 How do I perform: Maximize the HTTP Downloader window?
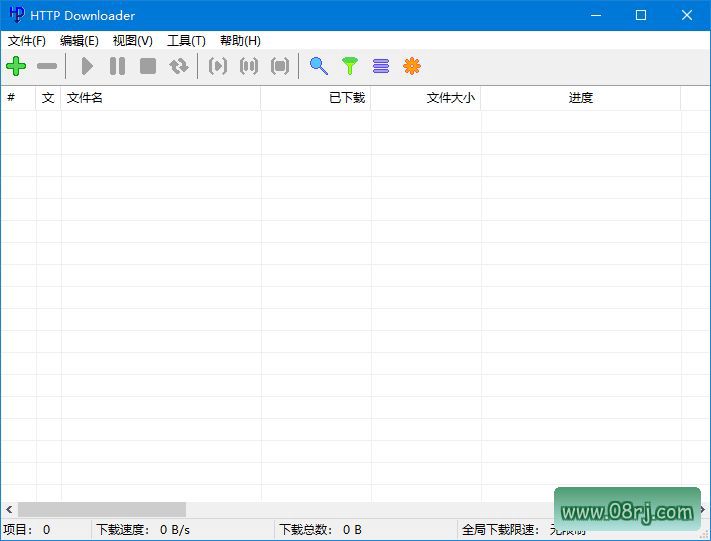click(x=641, y=15)
